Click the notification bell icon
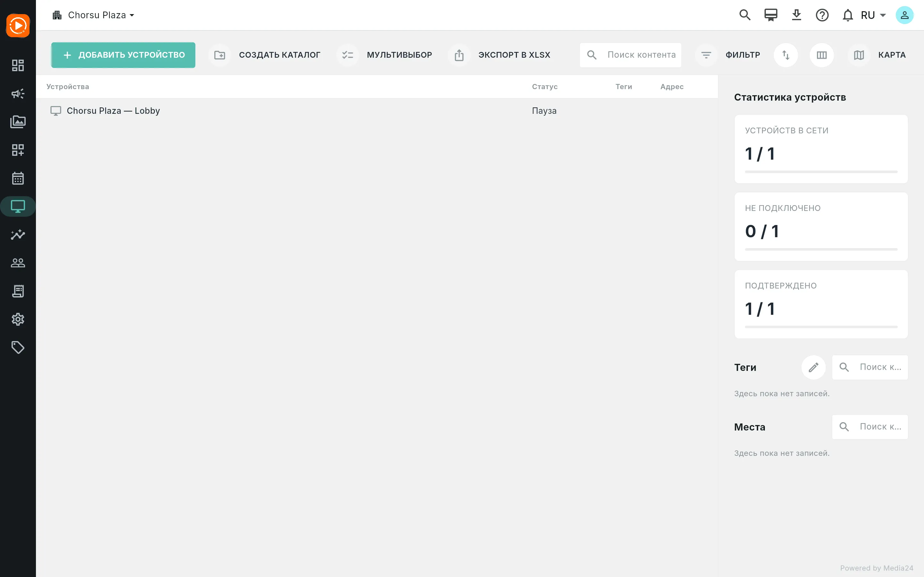This screenshot has width=924, height=577. click(848, 15)
